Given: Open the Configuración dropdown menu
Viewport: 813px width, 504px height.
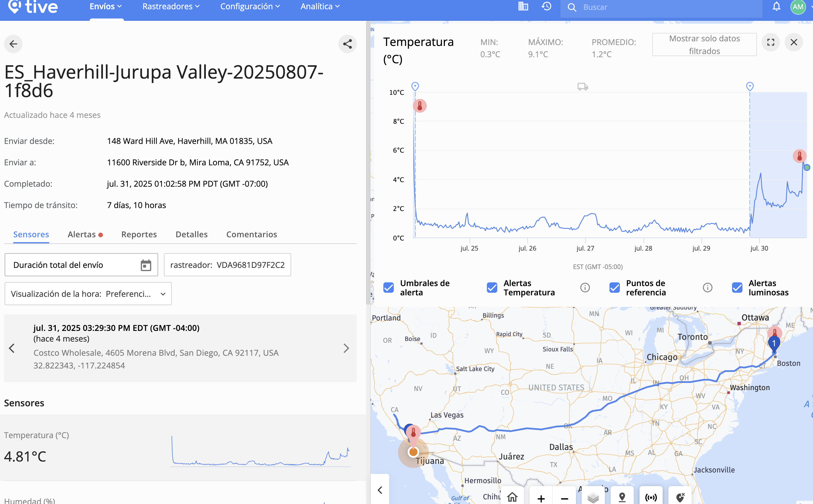Looking at the screenshot, I should (x=250, y=7).
